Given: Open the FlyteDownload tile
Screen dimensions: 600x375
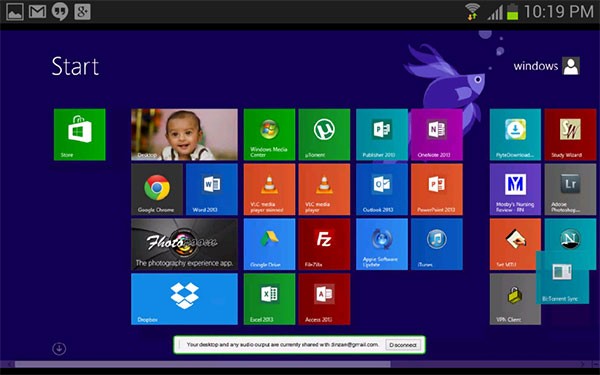Looking at the screenshot, I should tap(515, 134).
